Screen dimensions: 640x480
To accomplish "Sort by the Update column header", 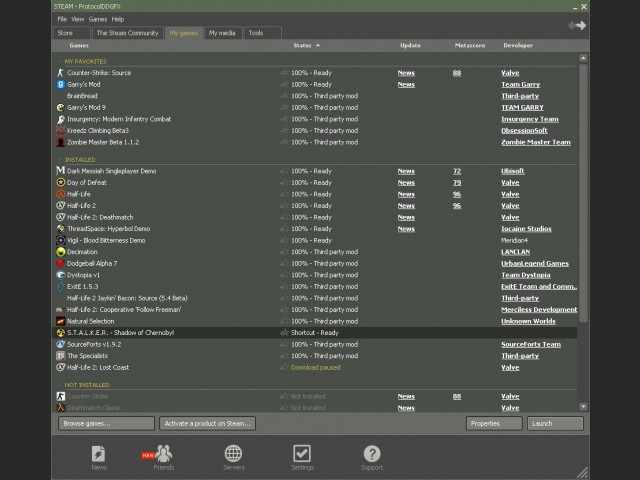I will pyautogui.click(x=410, y=45).
